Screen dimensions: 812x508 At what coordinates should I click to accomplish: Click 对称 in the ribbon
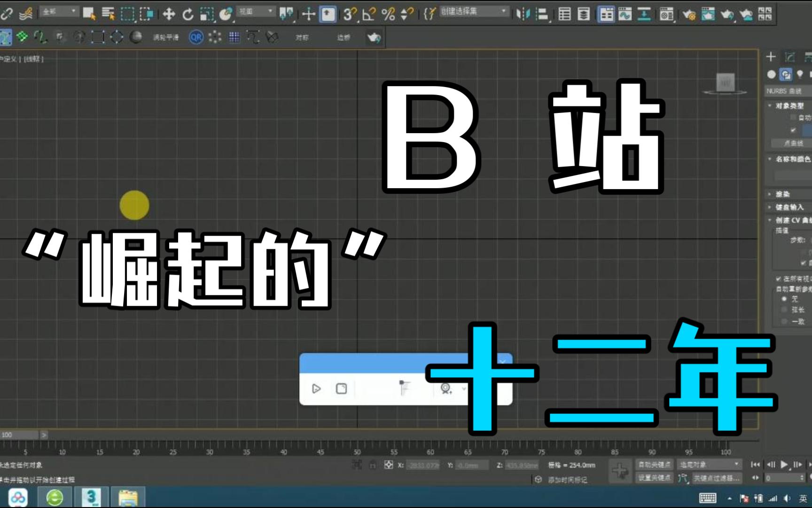tap(302, 37)
